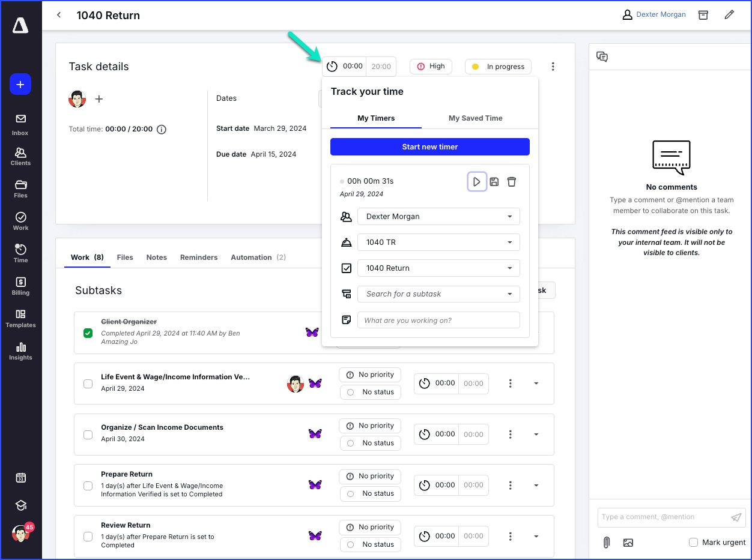
Task: Attach a file with paperclip icon
Action: (x=607, y=543)
